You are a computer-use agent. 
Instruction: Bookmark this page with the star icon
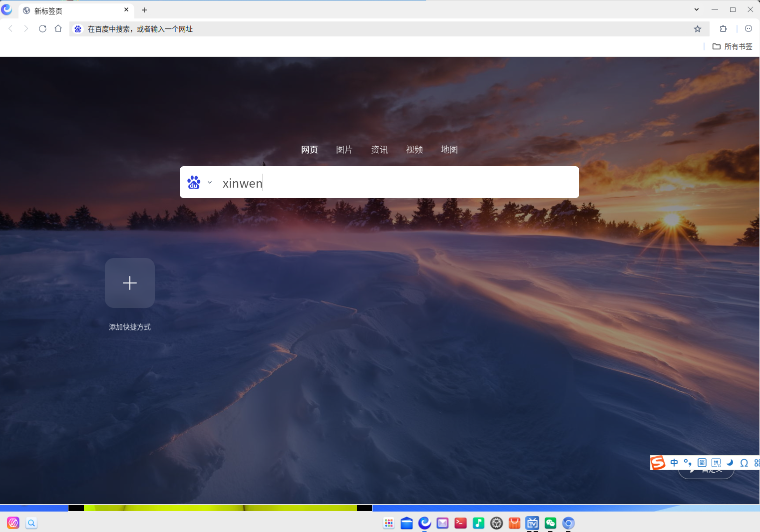pos(698,29)
